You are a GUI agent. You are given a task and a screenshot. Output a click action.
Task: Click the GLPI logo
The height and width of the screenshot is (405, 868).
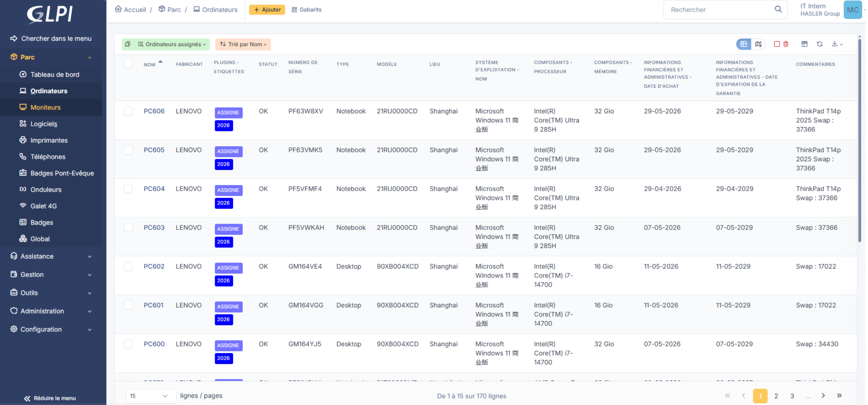(x=50, y=15)
